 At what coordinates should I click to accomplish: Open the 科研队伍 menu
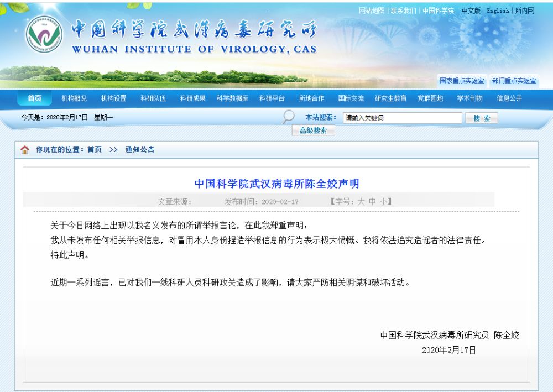click(x=153, y=98)
